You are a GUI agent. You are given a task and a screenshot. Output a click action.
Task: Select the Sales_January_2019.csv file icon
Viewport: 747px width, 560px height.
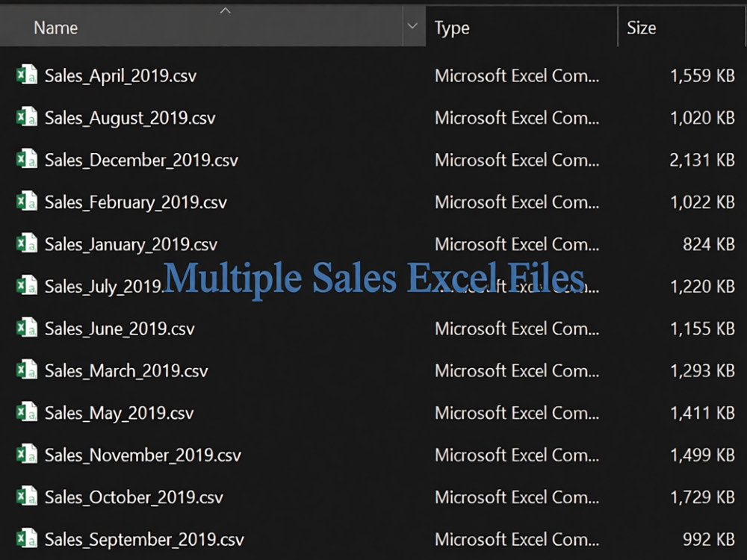click(27, 243)
